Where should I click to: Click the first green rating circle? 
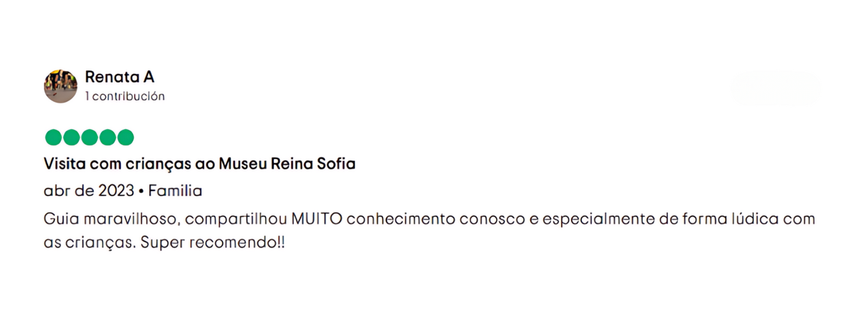point(53,138)
